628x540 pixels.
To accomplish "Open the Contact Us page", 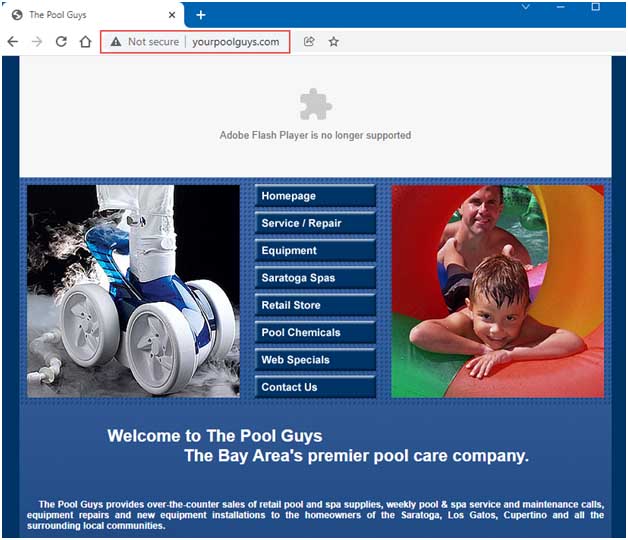I will tap(315, 387).
